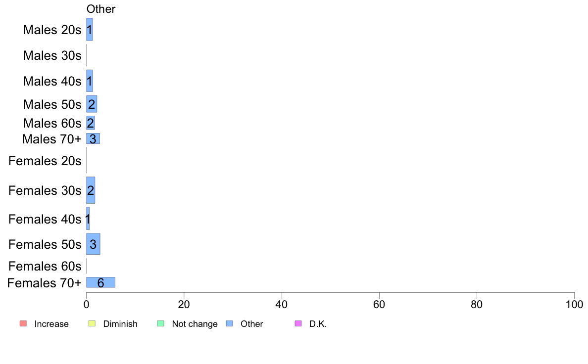The image size is (588, 364).
Task: Click the green Not change legend swatch
Action: pyautogui.click(x=160, y=323)
